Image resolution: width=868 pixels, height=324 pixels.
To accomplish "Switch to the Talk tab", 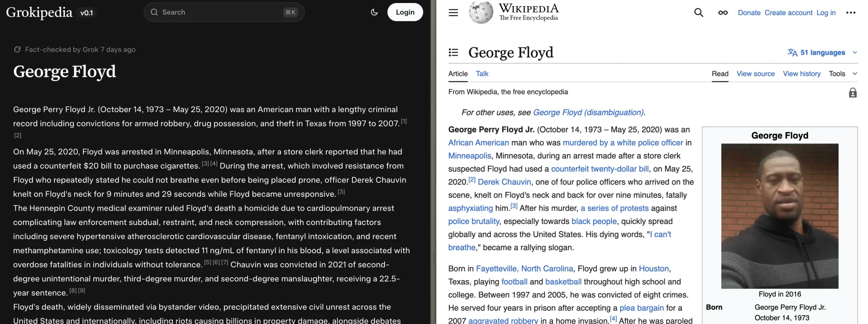I will pos(482,74).
